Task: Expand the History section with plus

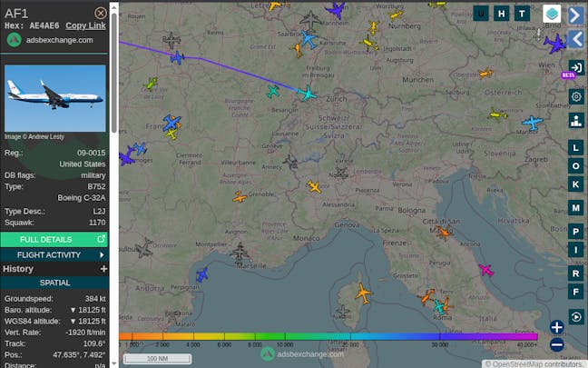Action: point(103,269)
